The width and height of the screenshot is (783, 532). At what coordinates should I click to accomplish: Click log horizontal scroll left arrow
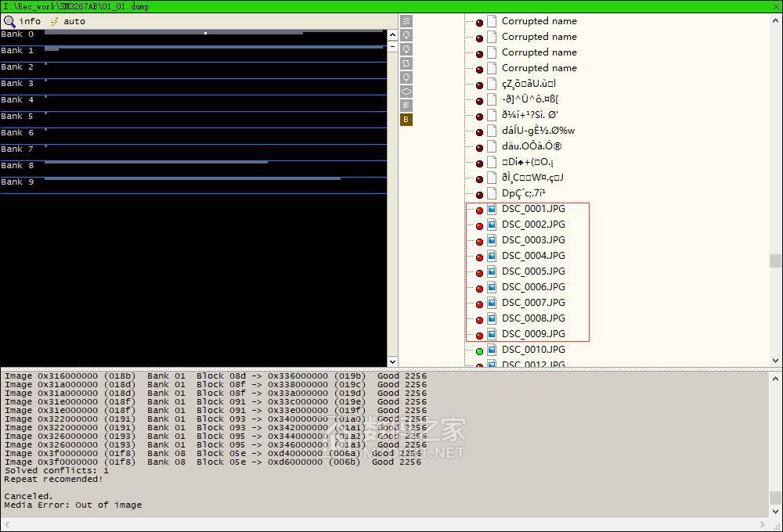[6, 524]
